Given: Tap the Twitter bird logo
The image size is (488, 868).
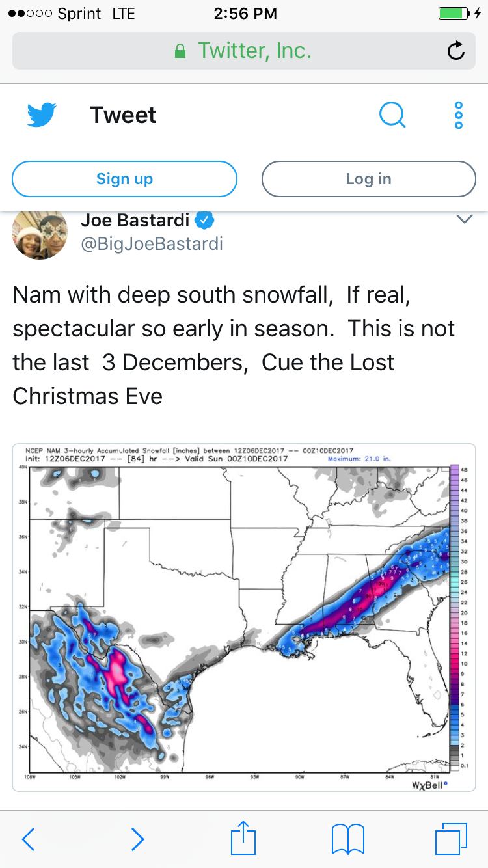Looking at the screenshot, I should 42,115.
